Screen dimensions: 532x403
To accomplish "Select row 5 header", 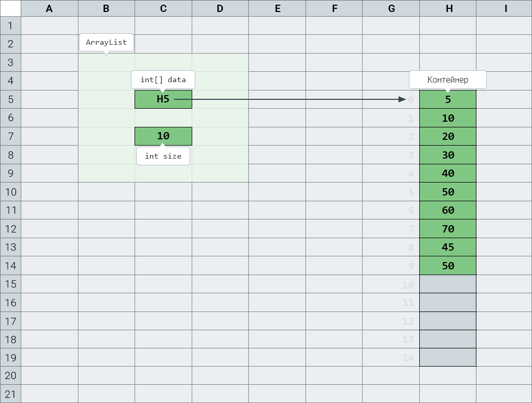I will (10, 99).
